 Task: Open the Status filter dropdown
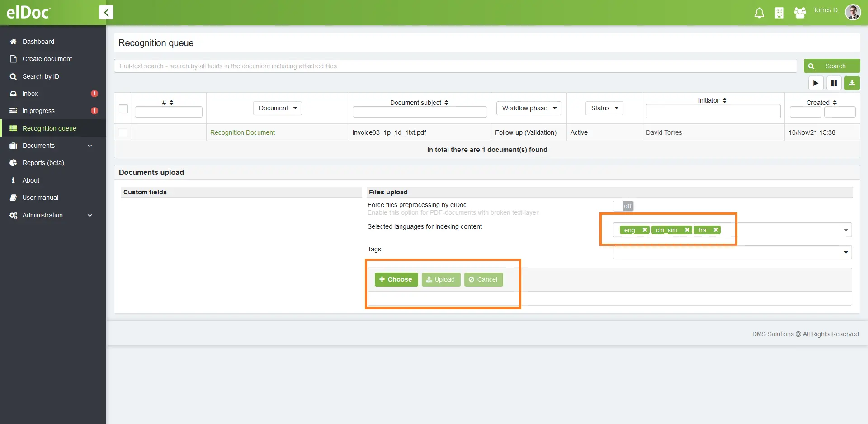[604, 108]
